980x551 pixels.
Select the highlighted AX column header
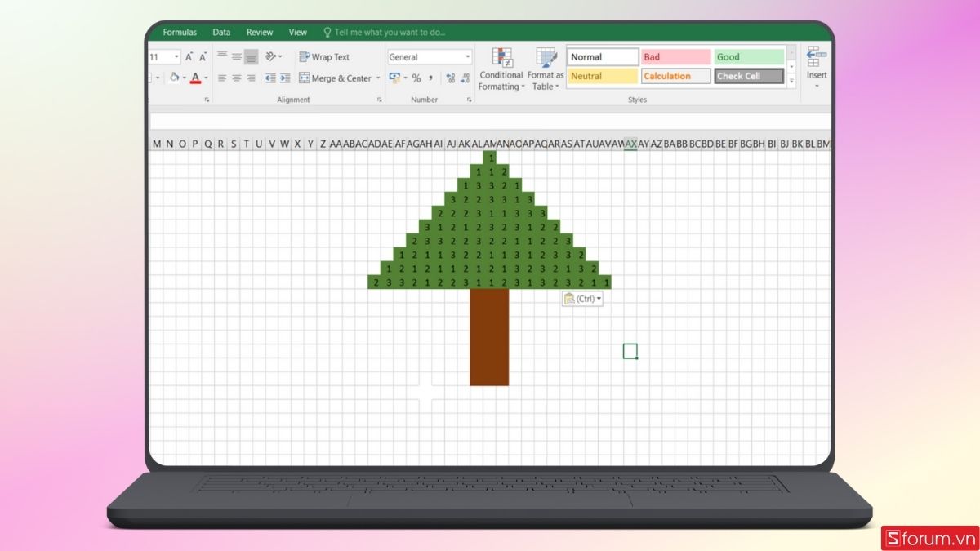pos(630,144)
